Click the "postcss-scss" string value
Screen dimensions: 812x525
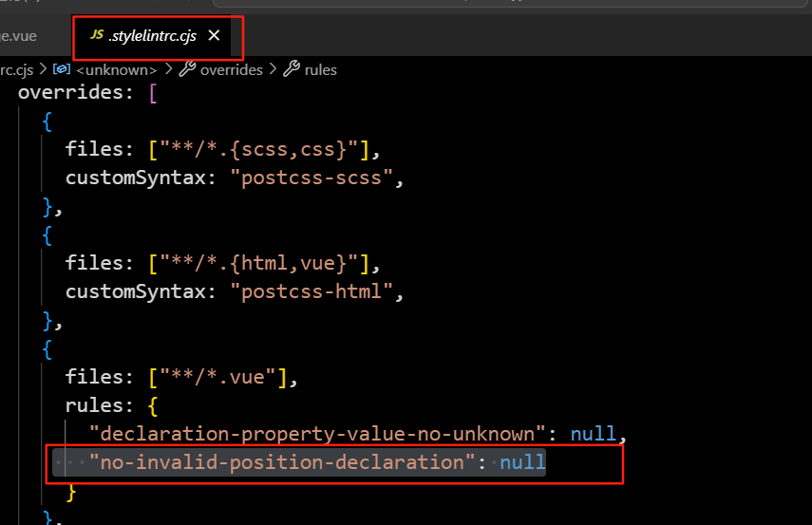coord(312,178)
